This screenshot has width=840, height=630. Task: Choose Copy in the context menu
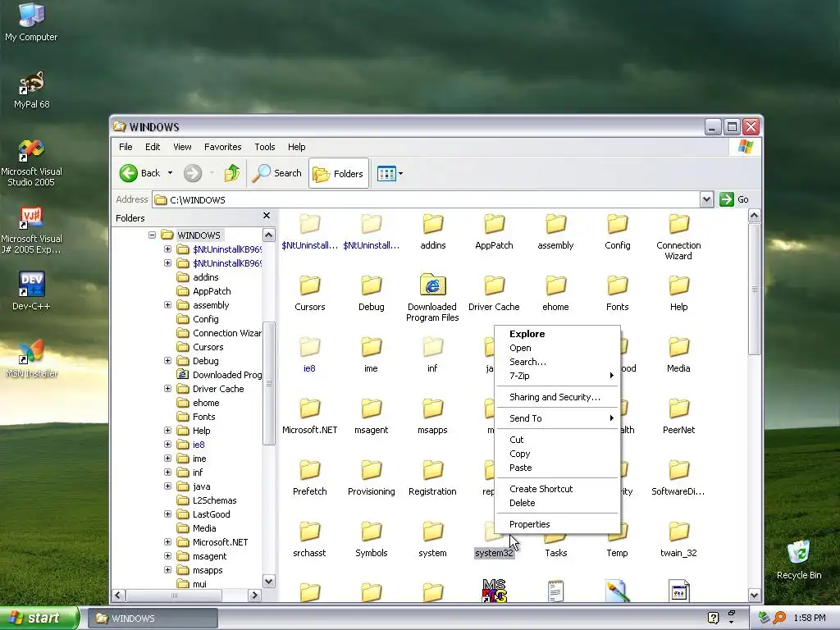(557, 454)
